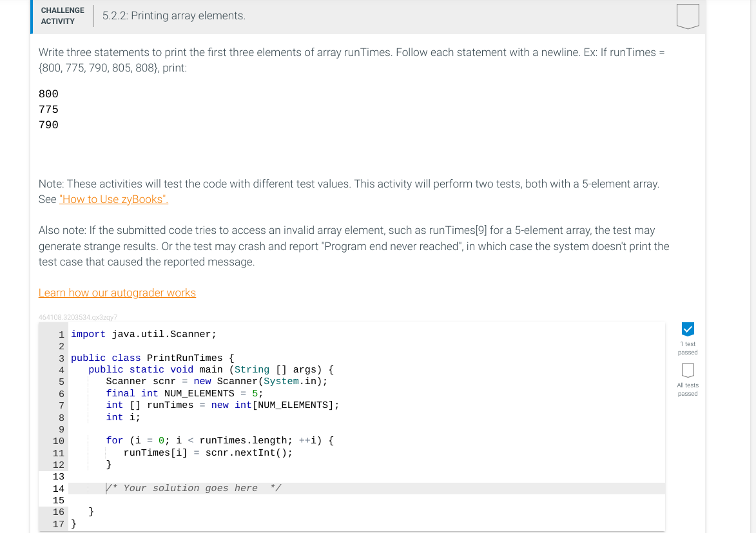Click the 'public static void main' line
Viewport: 756px width, 533px height.
[211, 369]
